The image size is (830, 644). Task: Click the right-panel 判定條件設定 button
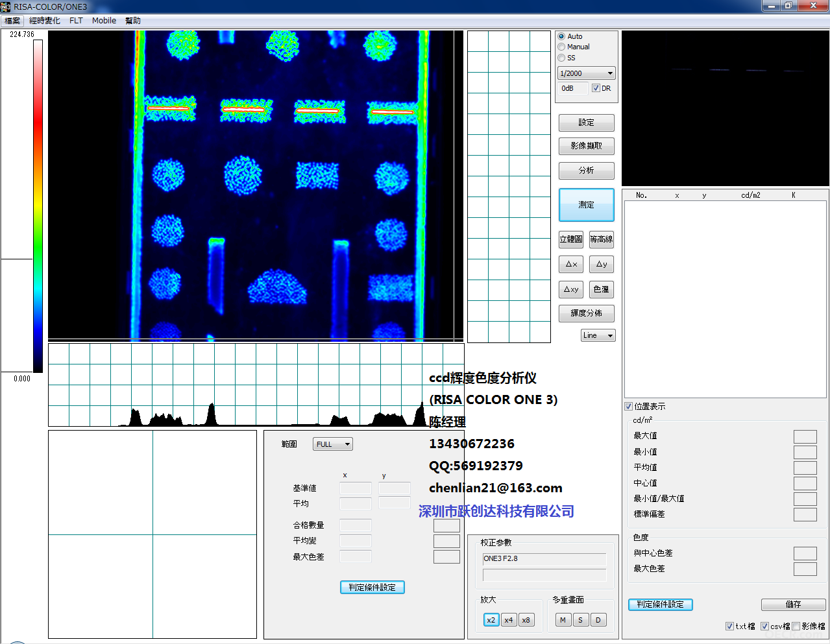660,604
